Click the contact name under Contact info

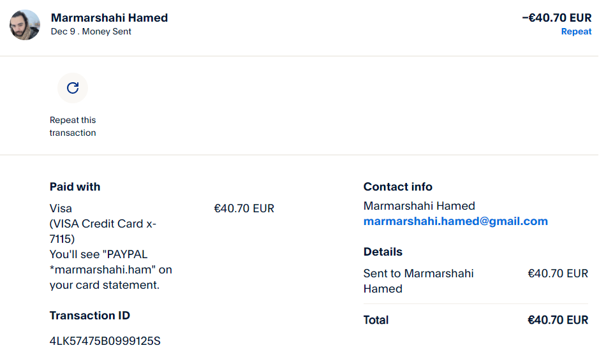[x=419, y=206]
